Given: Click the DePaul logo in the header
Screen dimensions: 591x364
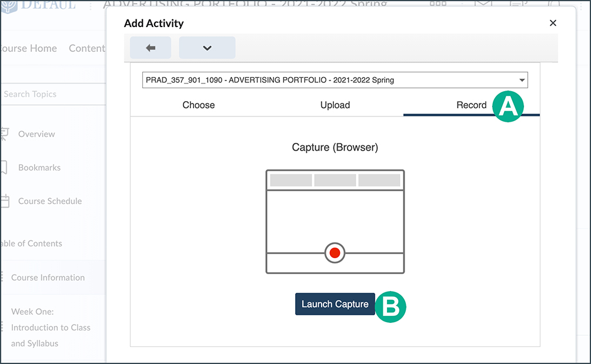Looking at the screenshot, I should (38, 5).
